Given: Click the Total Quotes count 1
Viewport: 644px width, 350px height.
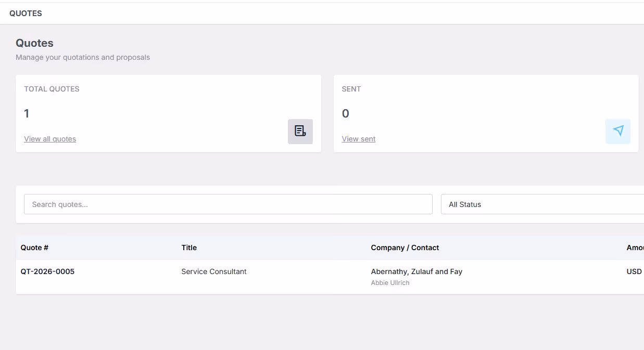Looking at the screenshot, I should (27, 113).
